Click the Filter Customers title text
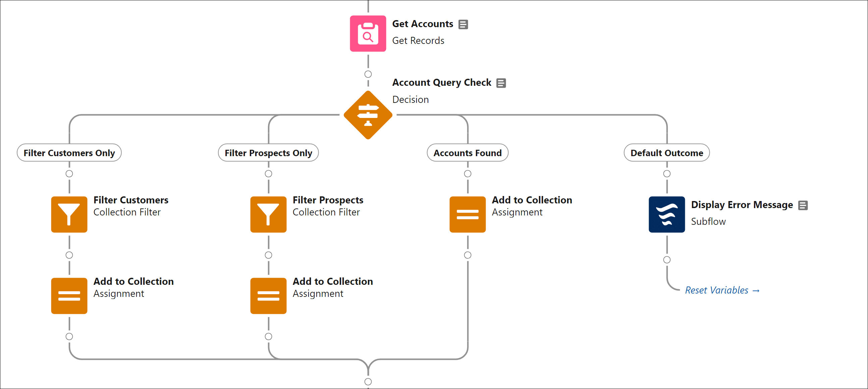The height and width of the screenshot is (389, 868). pyautogui.click(x=131, y=200)
